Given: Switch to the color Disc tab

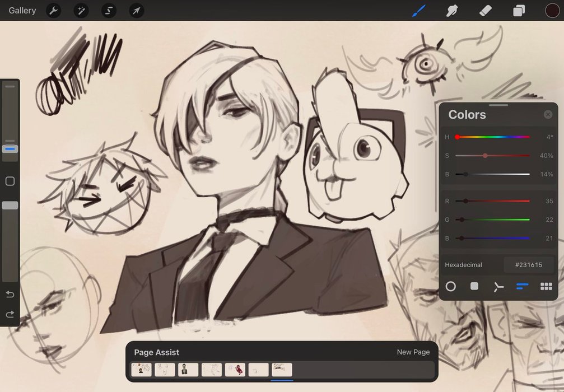Looking at the screenshot, I should click(x=450, y=287).
